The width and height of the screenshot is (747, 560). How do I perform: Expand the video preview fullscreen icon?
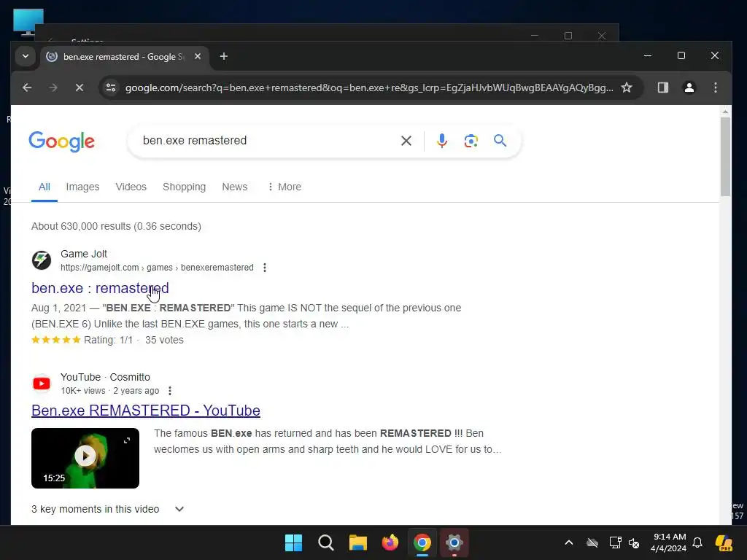pyautogui.click(x=127, y=440)
